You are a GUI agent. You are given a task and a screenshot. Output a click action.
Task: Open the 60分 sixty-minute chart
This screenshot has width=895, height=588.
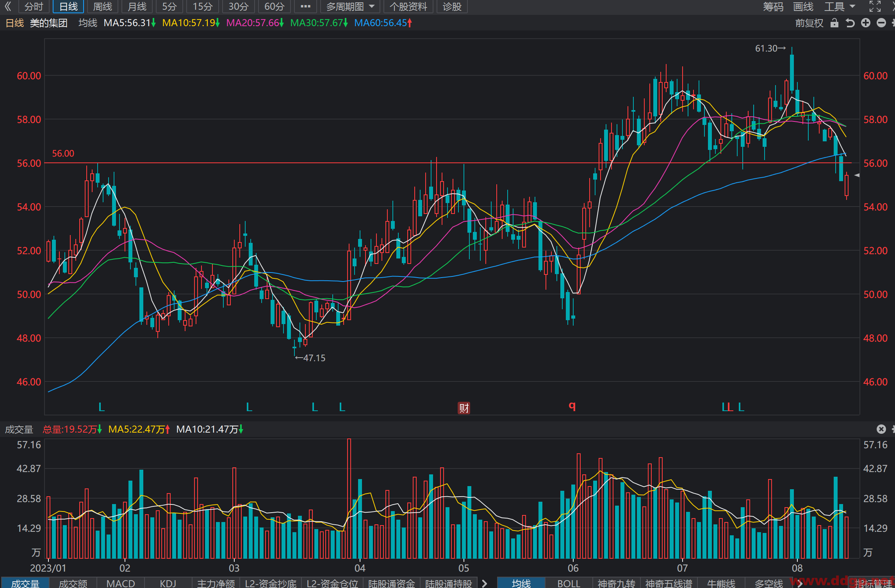point(275,6)
